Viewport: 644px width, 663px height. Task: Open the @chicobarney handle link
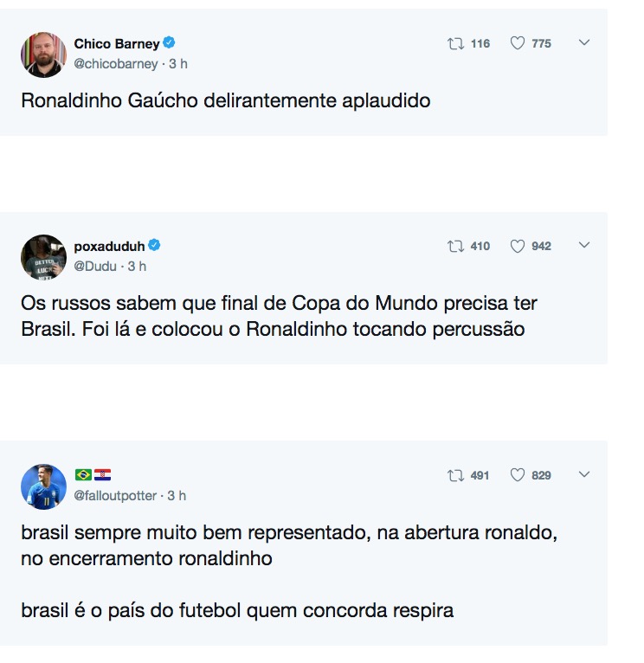coord(116,64)
